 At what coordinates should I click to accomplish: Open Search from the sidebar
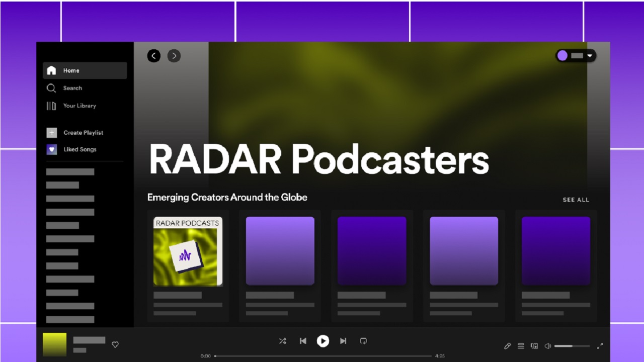[72, 88]
